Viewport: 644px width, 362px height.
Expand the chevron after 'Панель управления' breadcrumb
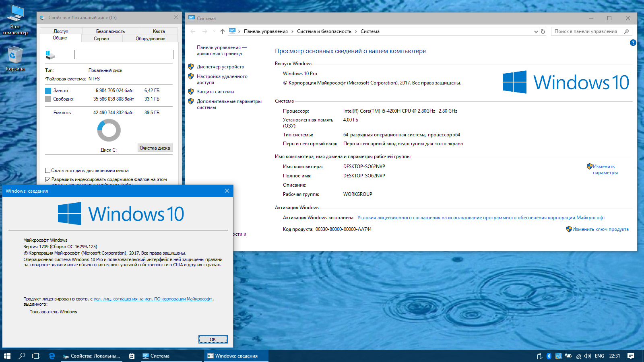click(293, 31)
